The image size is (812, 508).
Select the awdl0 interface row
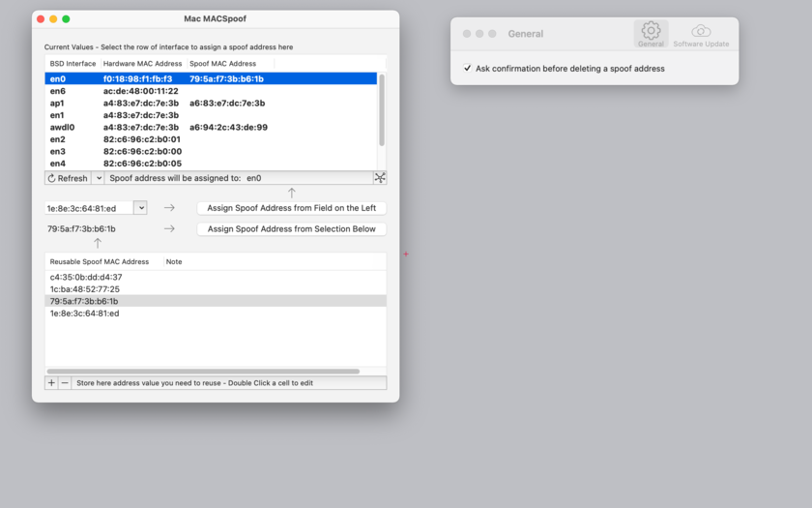coord(211,127)
